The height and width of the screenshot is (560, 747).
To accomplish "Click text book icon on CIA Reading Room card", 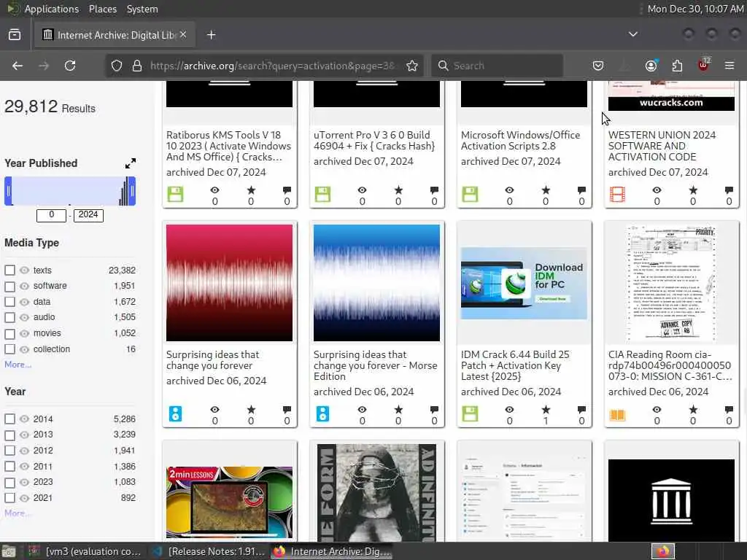I will 617,415.
